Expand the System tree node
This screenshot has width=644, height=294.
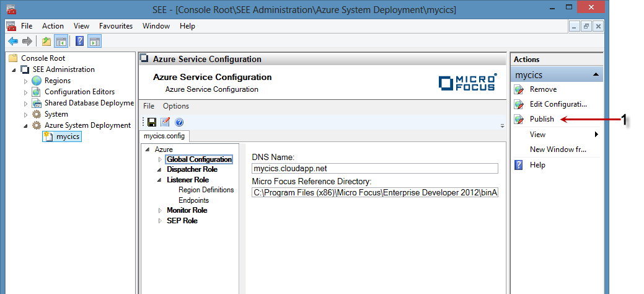coord(26,114)
